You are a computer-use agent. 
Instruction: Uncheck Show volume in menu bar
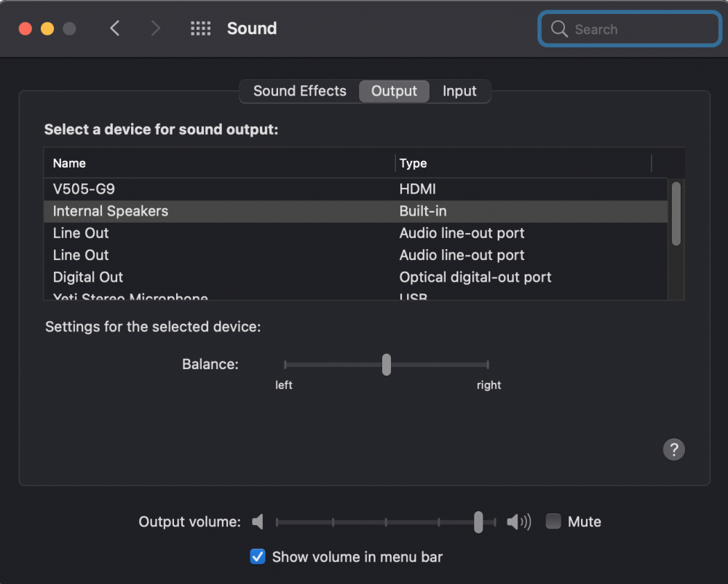click(258, 556)
